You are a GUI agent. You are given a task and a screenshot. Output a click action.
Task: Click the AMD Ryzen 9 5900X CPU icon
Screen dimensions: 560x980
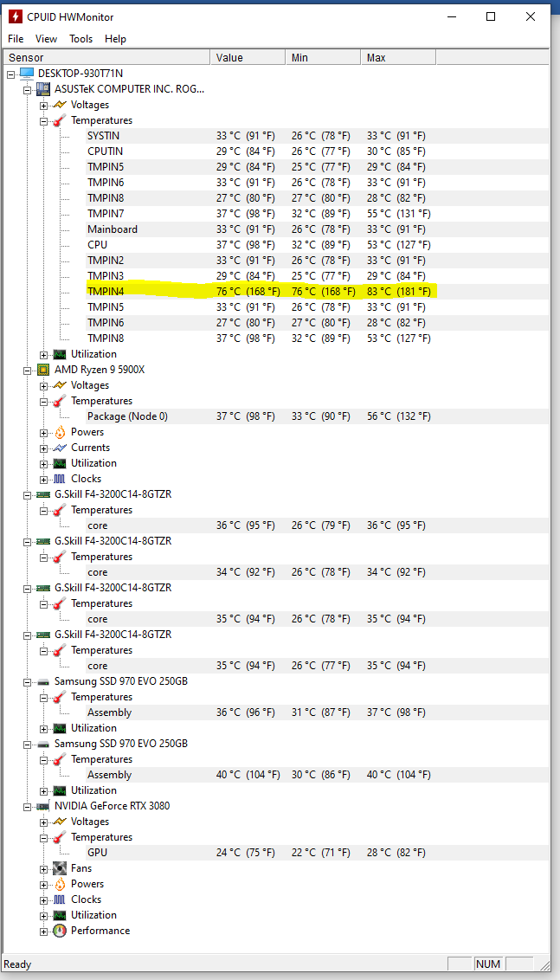[44, 370]
